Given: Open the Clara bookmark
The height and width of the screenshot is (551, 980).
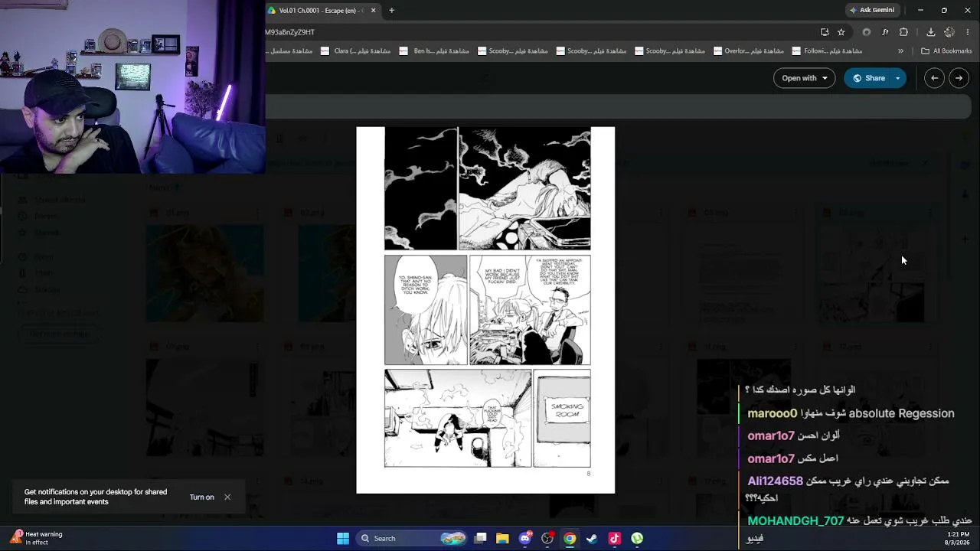Looking at the screenshot, I should 356,51.
